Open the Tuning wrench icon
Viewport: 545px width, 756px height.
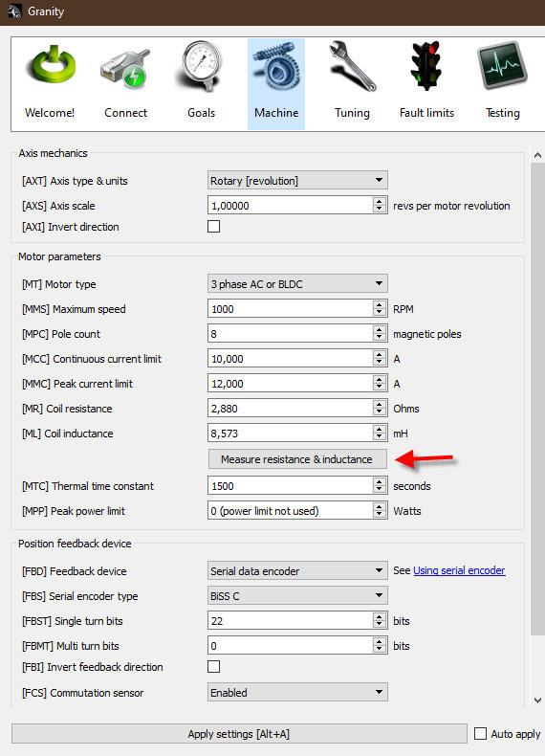coord(352,66)
